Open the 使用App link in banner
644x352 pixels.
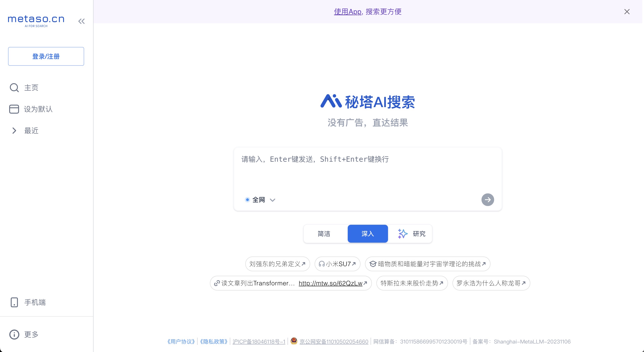pyautogui.click(x=348, y=11)
